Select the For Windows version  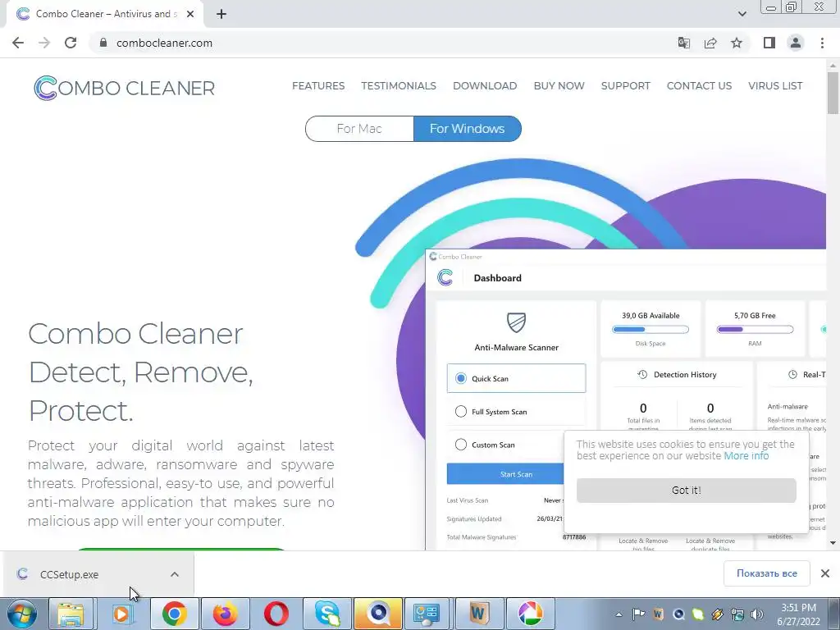click(x=467, y=129)
